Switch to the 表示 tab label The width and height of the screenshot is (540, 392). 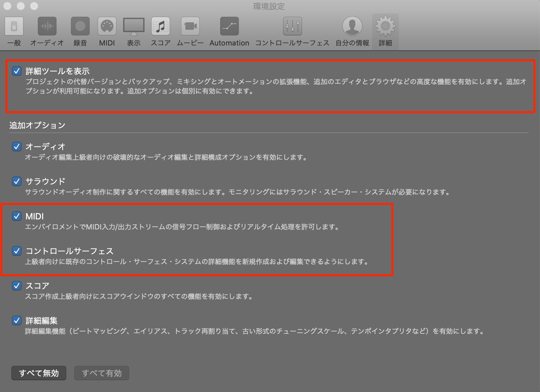click(134, 43)
